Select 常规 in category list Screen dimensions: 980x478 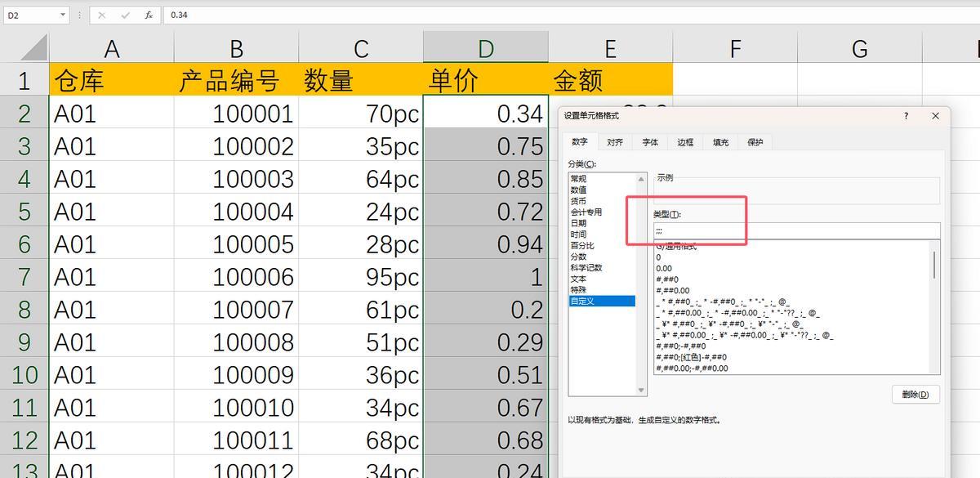(602, 179)
